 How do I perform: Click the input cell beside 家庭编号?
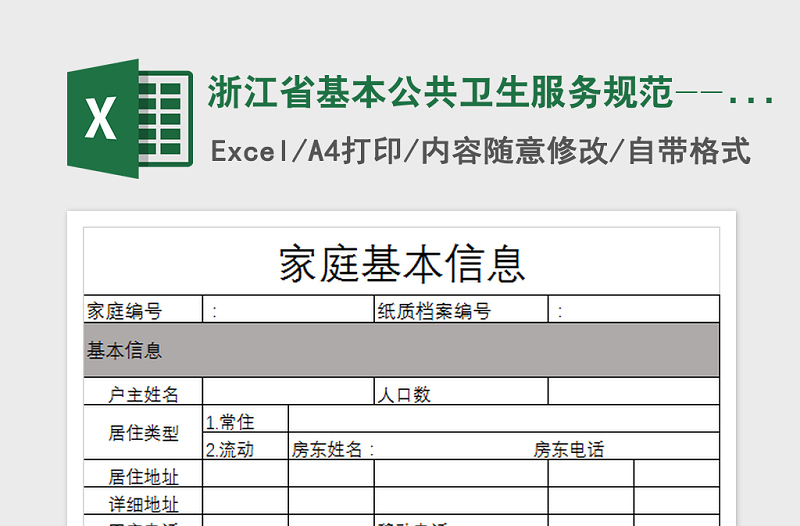point(288,309)
